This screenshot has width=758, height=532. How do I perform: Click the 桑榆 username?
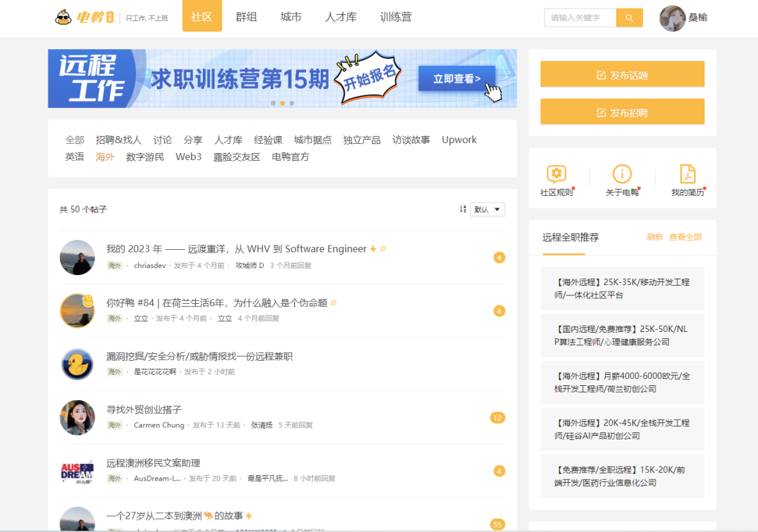698,18
